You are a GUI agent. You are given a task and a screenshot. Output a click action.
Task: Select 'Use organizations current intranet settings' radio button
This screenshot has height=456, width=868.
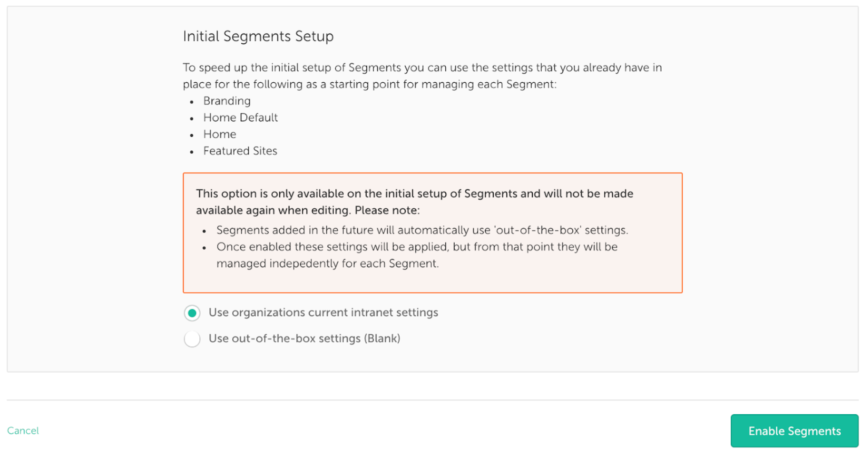(192, 313)
